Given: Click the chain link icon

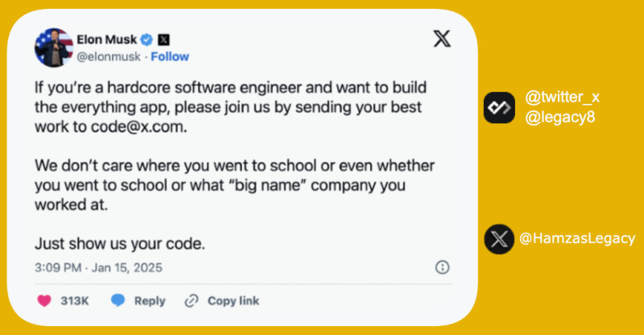Looking at the screenshot, I should tap(192, 300).
